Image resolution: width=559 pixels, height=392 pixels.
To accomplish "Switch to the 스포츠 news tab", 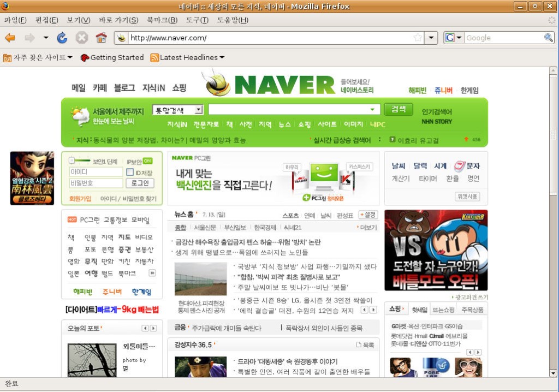I will (x=290, y=215).
